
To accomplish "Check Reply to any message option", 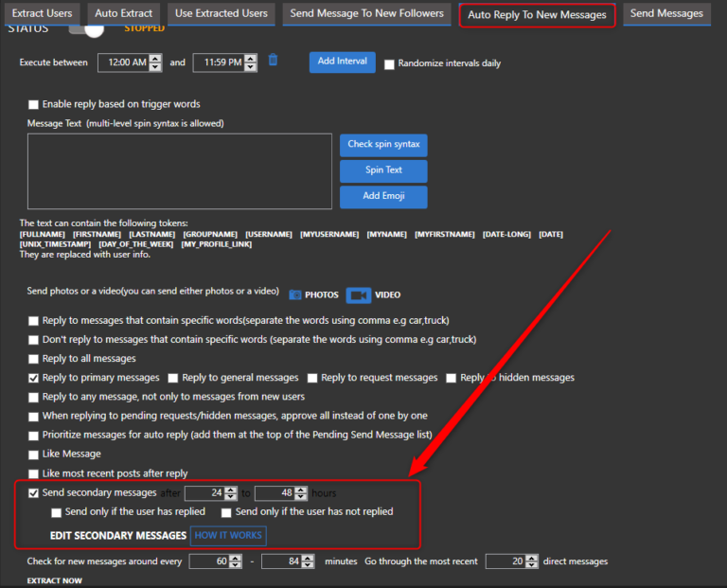I will [33, 398].
